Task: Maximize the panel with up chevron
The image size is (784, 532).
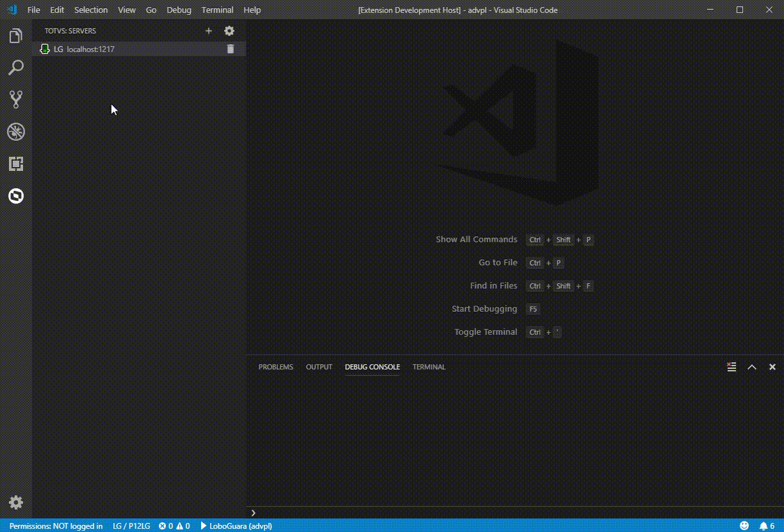Action: click(752, 367)
